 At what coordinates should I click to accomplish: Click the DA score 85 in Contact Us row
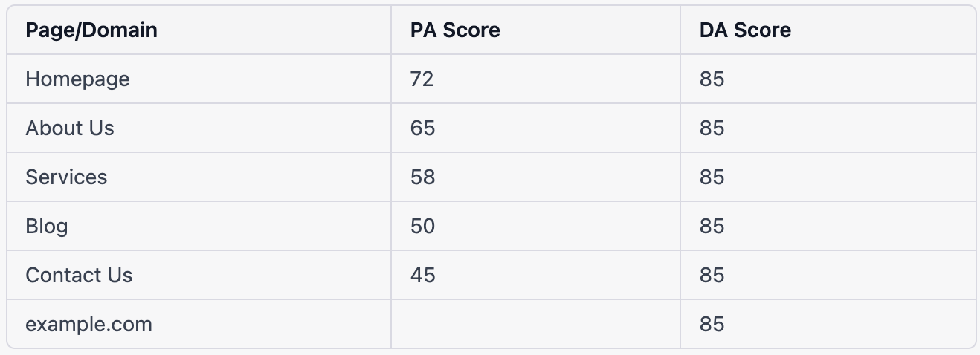pyautogui.click(x=712, y=276)
